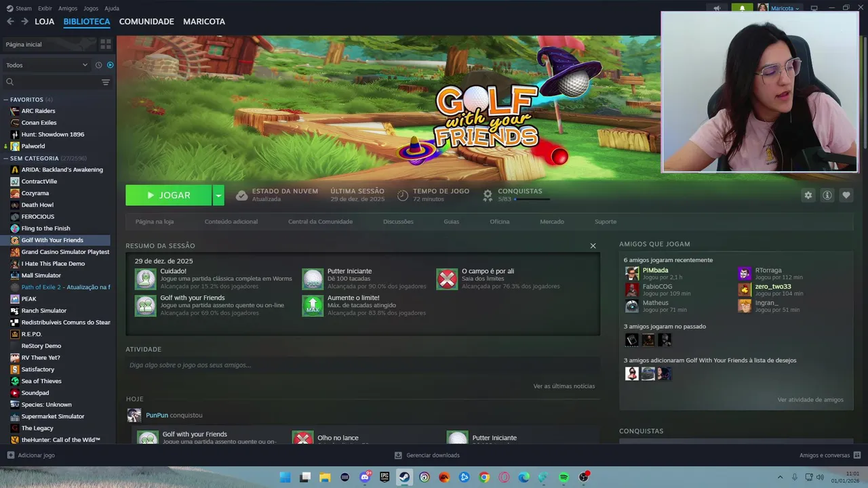868x488 pixels.
Task: Collapse the FAVORITOS category
Action: [6, 100]
